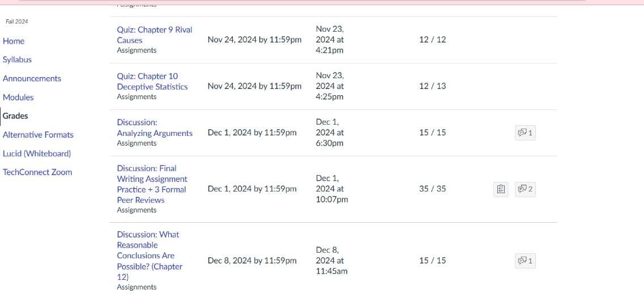Open the Syllabus page

pyautogui.click(x=17, y=59)
